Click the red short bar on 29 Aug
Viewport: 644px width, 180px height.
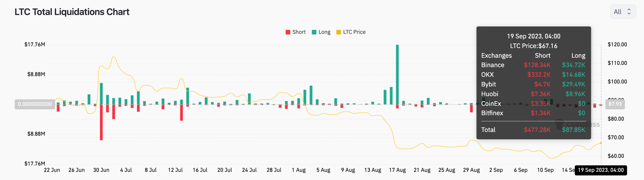point(471,108)
